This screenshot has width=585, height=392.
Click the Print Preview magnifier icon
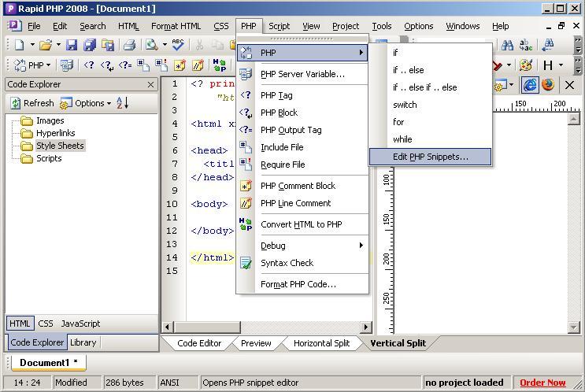(x=151, y=45)
